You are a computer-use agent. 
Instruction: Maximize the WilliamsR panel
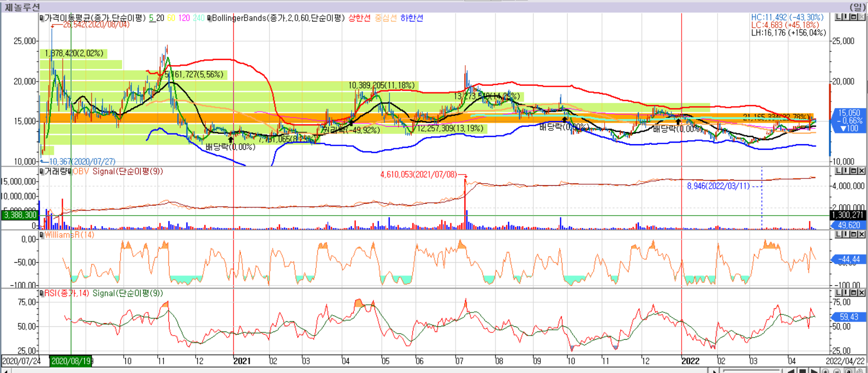854,234
